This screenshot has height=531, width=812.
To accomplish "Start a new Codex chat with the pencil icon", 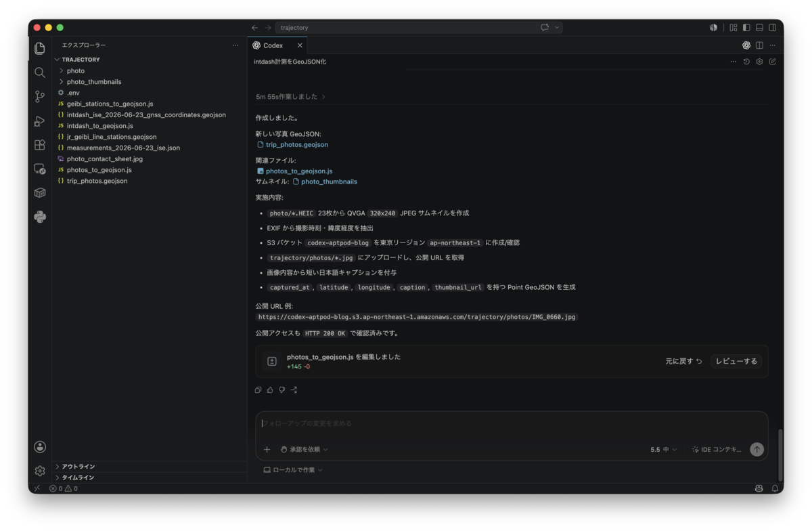I will click(772, 62).
